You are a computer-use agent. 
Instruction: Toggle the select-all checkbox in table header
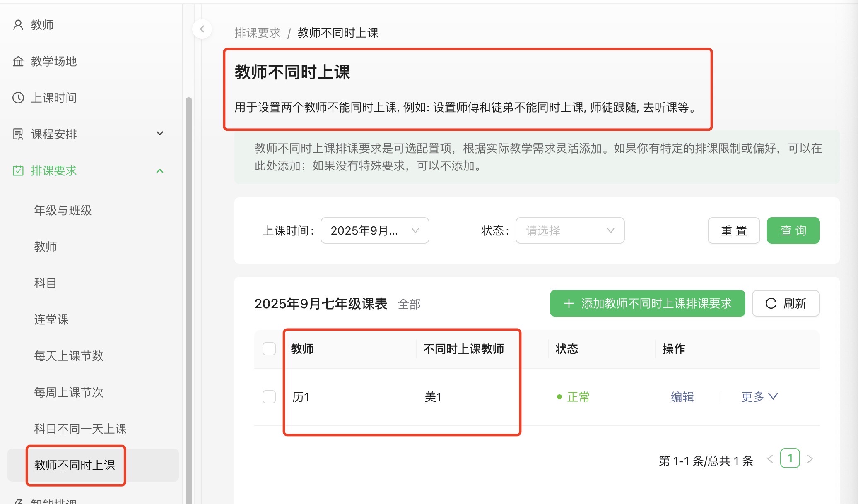pos(269,349)
